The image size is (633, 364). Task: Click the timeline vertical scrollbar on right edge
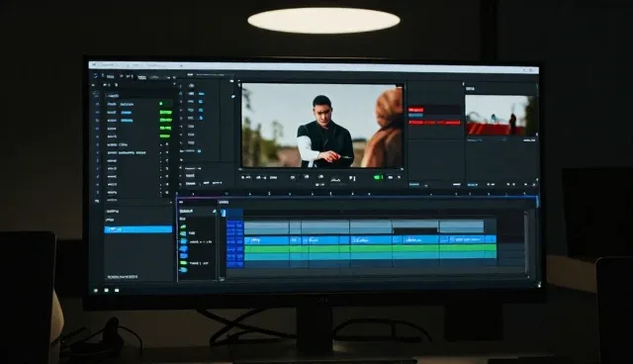tap(526, 242)
